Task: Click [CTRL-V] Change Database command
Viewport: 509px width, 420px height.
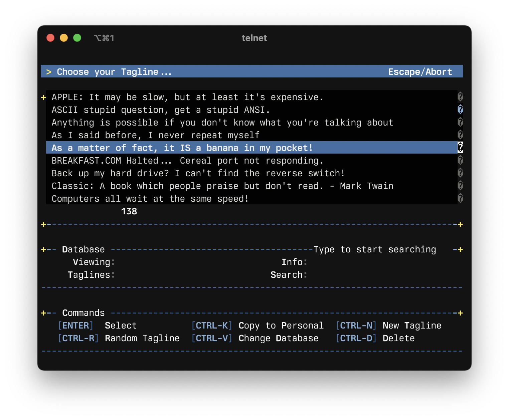Action: pyautogui.click(x=255, y=338)
